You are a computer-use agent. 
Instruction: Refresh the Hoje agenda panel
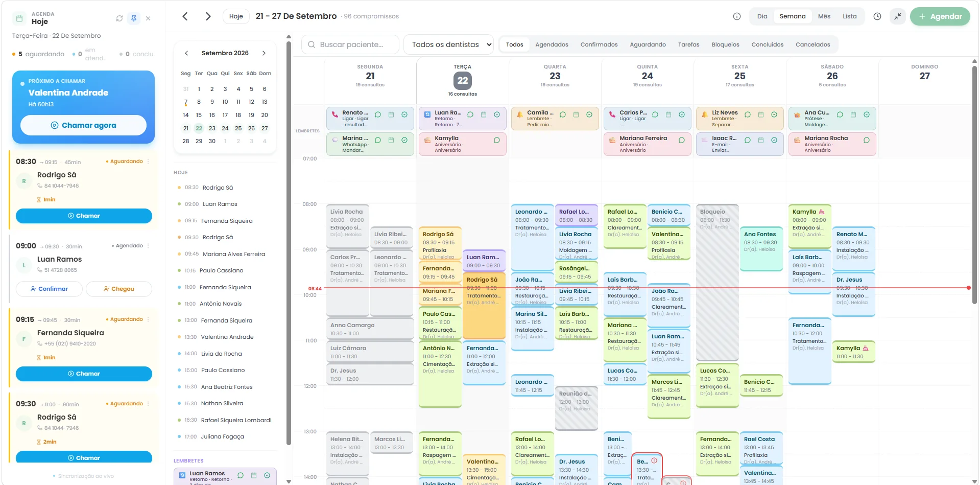[119, 18]
